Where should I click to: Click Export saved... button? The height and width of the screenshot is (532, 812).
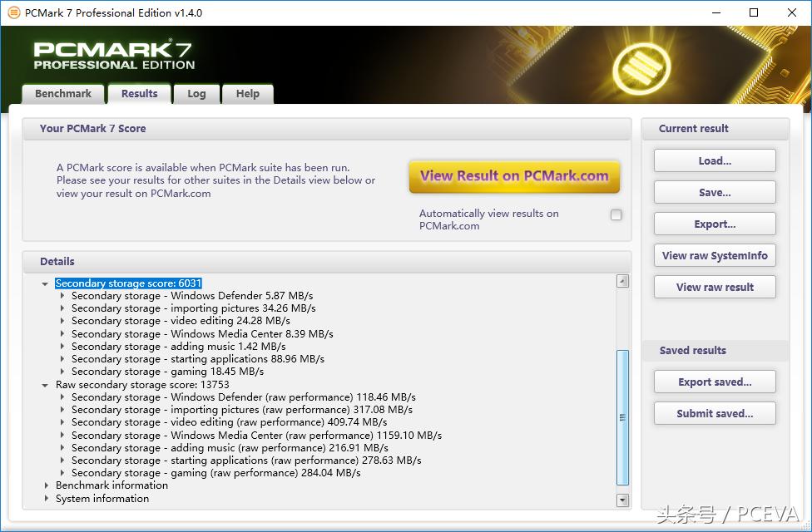(x=715, y=382)
